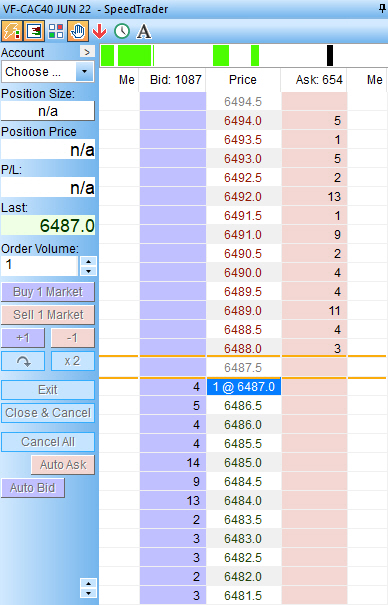388x605 pixels.
Task: Click the Auto Bid button
Action: click(33, 488)
